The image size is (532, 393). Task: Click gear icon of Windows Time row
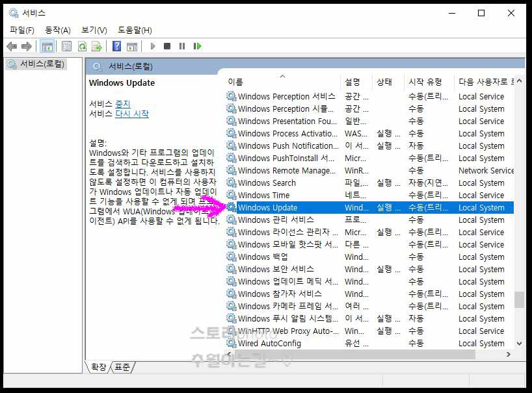[232, 195]
